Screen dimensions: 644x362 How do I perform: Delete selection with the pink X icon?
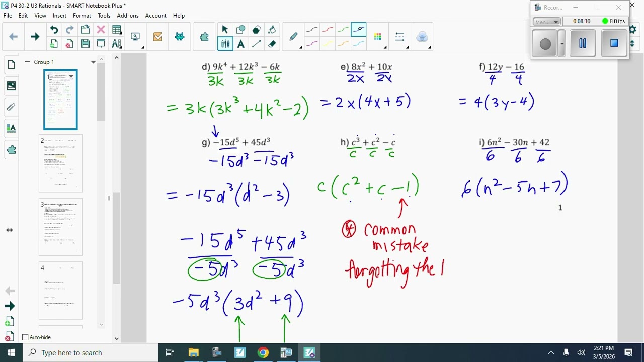tap(101, 30)
